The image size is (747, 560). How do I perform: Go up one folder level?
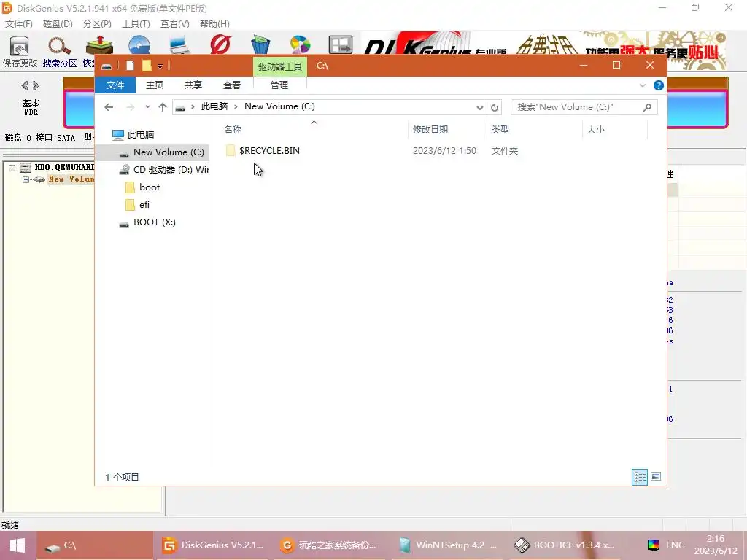[x=163, y=107]
